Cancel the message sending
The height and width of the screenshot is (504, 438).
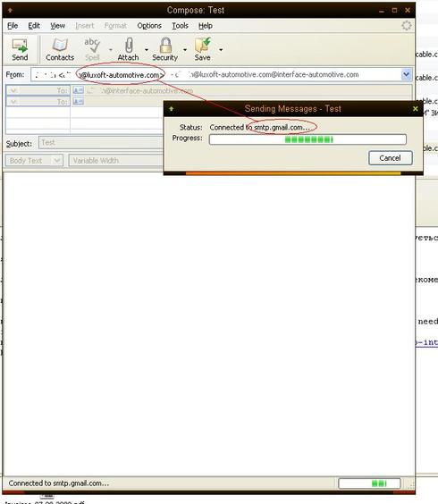(x=390, y=158)
